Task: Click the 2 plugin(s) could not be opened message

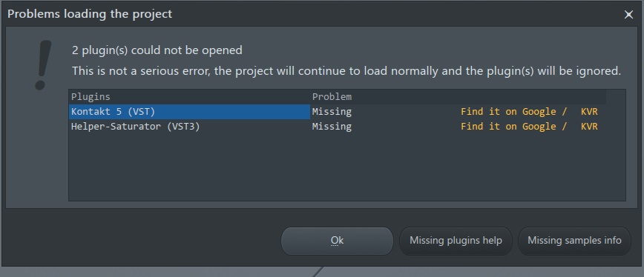Action: [157, 50]
